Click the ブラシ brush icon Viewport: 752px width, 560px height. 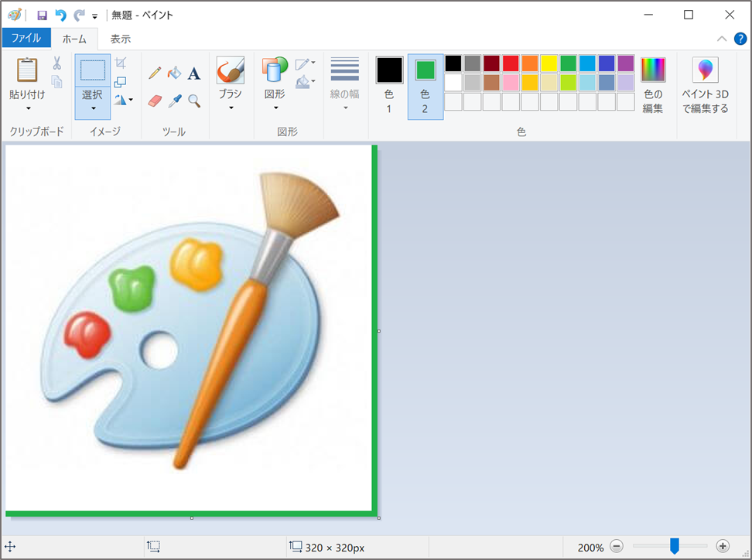(231, 70)
